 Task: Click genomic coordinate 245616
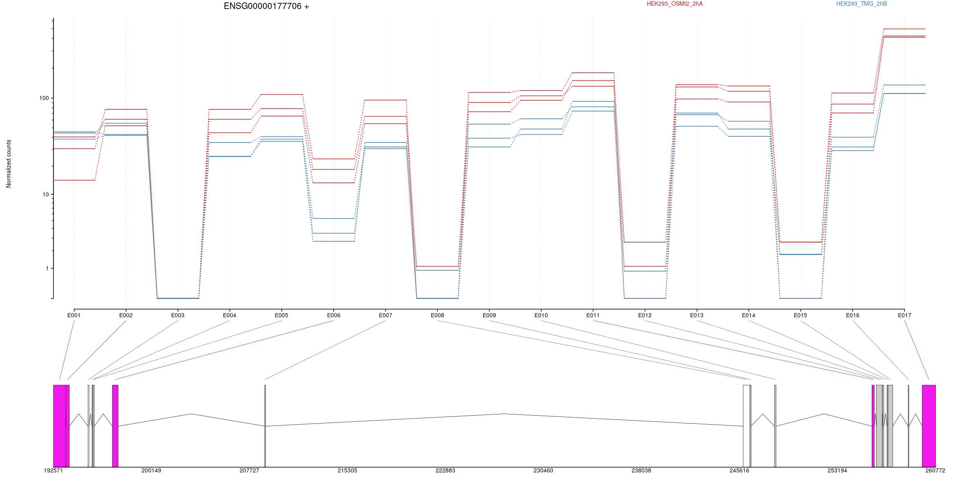coord(739,470)
